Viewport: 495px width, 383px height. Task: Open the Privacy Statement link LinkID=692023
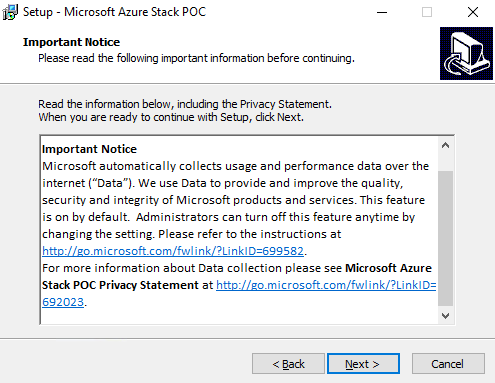(x=326, y=285)
